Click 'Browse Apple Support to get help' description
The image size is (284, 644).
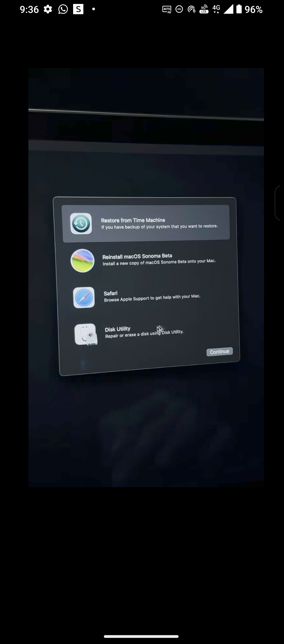[x=152, y=298]
